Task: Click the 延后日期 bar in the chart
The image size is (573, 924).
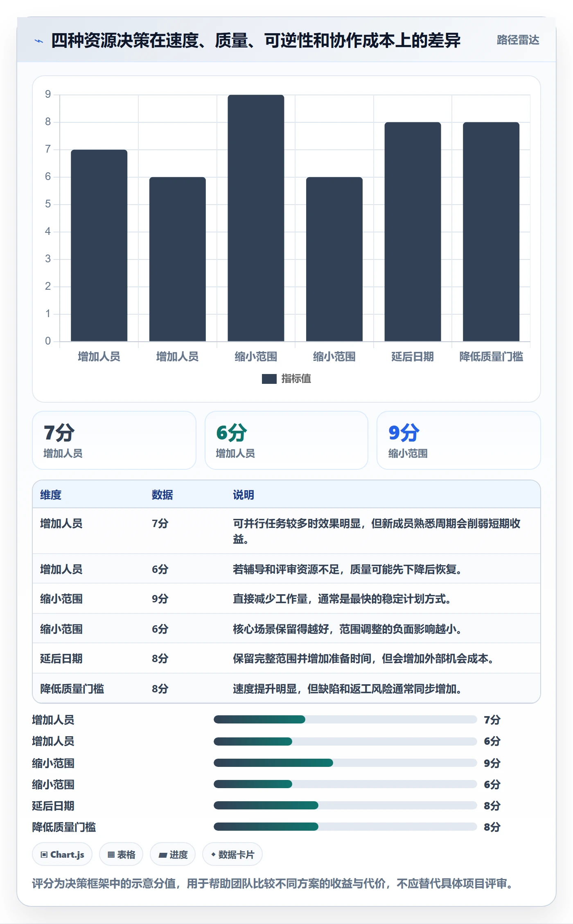Action: [413, 232]
